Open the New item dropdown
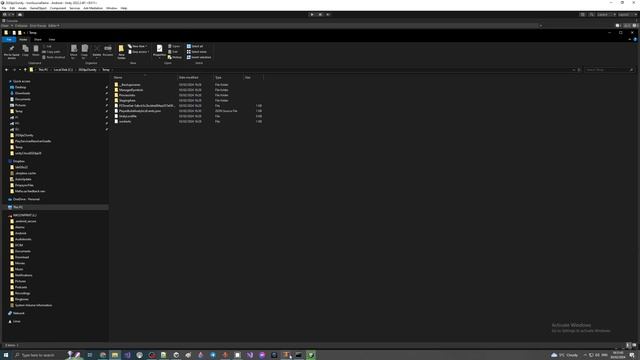The height and width of the screenshot is (360, 640). click(138, 47)
